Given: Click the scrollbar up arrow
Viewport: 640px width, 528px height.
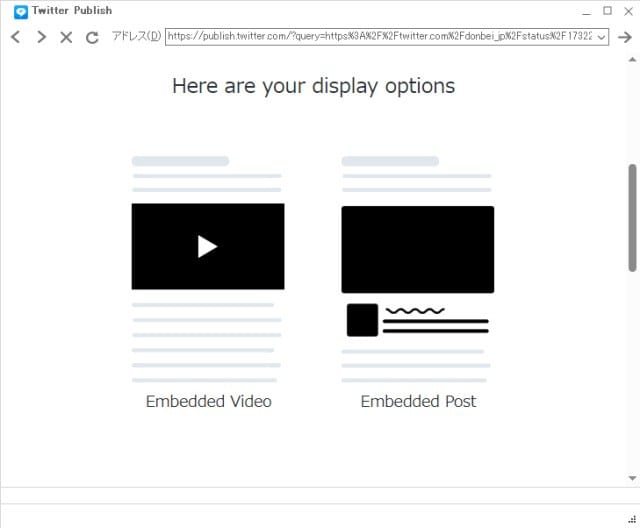Looking at the screenshot, I should 632,60.
